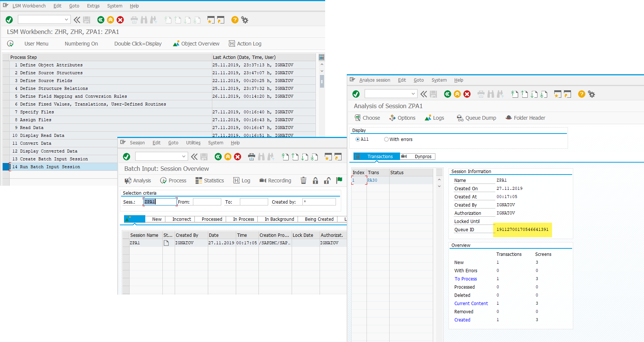Click the Current Content link
Viewport: 644px width, 342px height.
click(x=471, y=304)
